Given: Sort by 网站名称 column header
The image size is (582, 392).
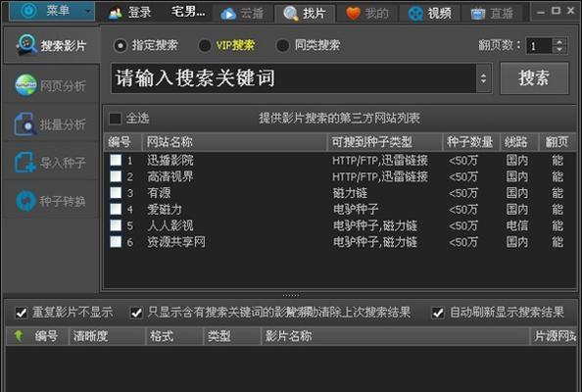Looking at the screenshot, I should tap(234, 142).
